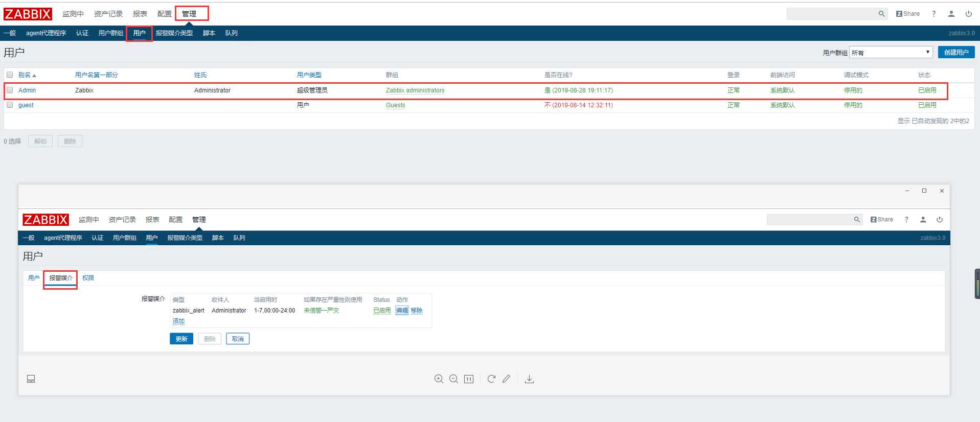Screen dimensions: 980x422
Task: Open 监测中 menu in the lower window
Action: click(x=88, y=220)
